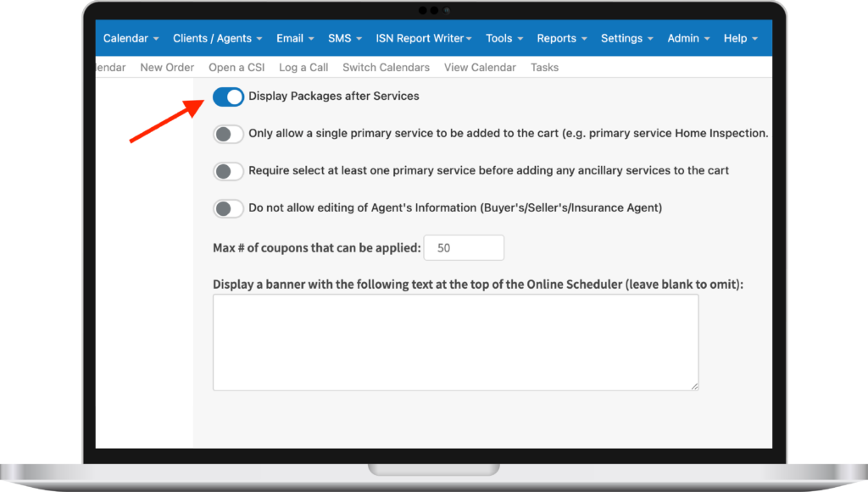
Task: Expand the ISN Report Writer menu
Action: click(420, 38)
